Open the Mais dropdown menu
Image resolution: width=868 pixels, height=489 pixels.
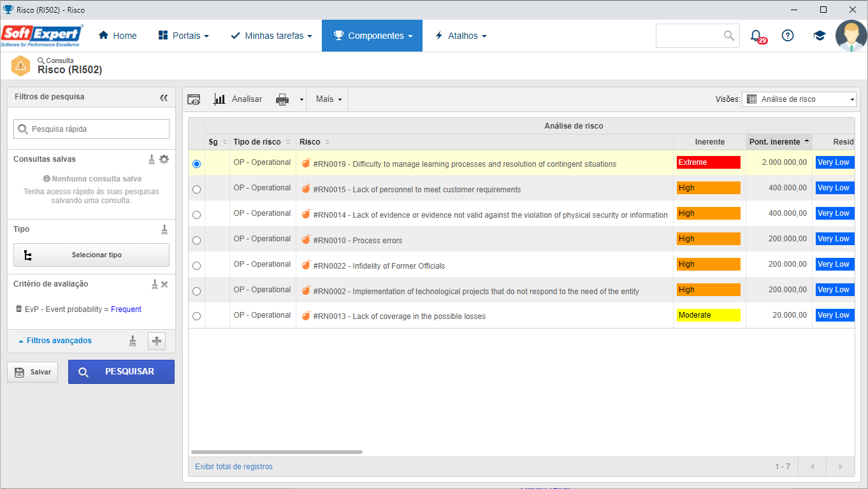(329, 99)
